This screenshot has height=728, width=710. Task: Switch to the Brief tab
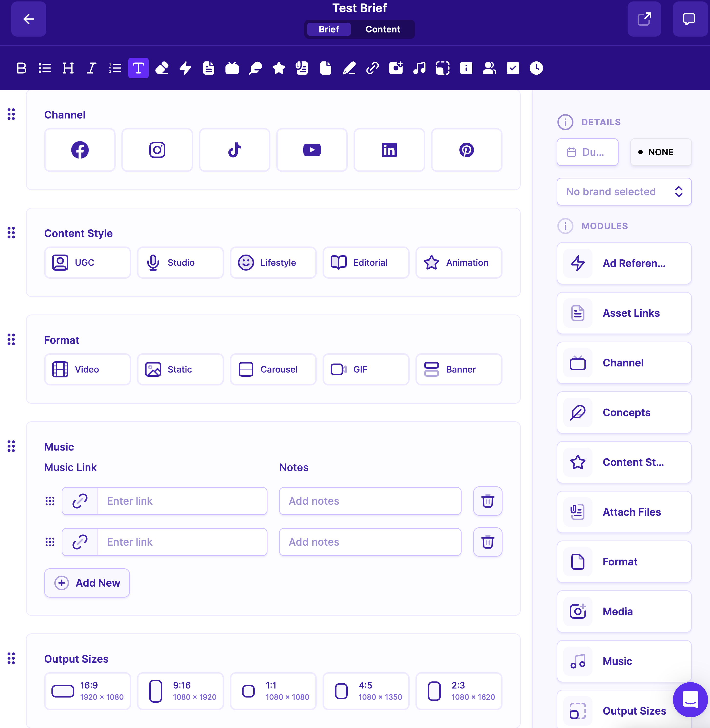click(x=328, y=29)
